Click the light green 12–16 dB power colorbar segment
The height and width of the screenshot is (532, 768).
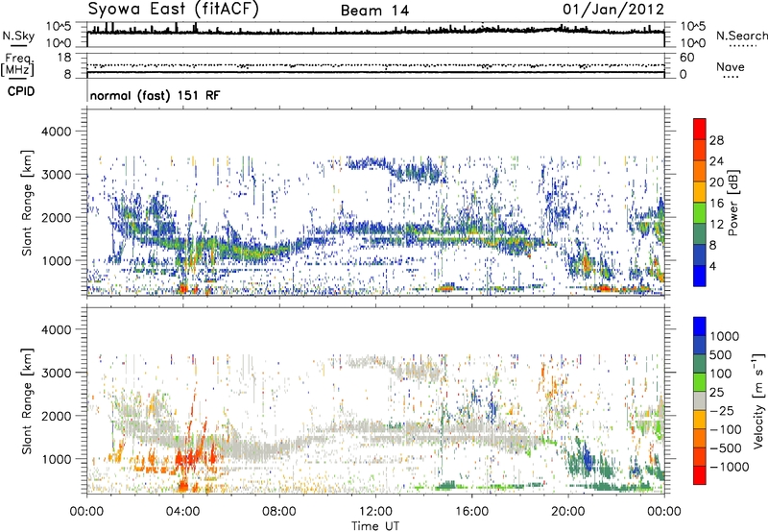point(700,213)
